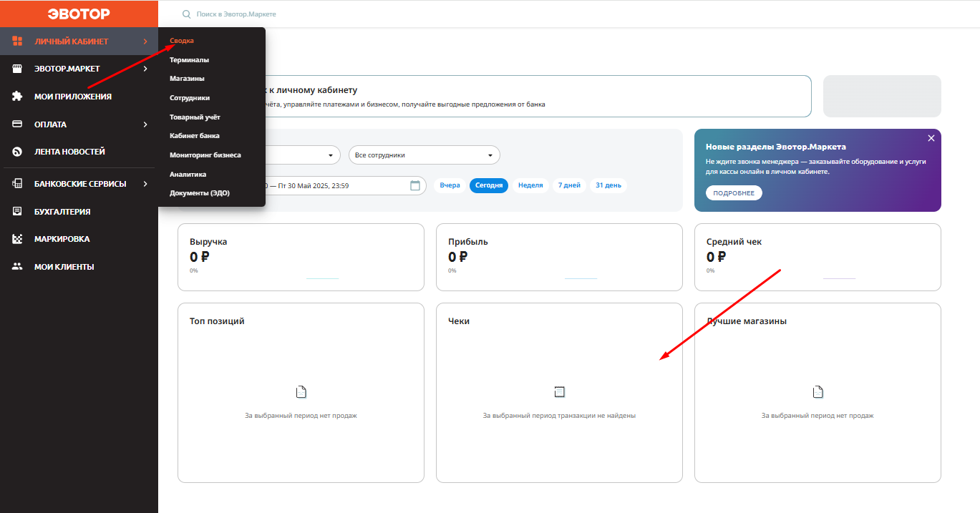Click the Прибыль card title

tap(468, 242)
